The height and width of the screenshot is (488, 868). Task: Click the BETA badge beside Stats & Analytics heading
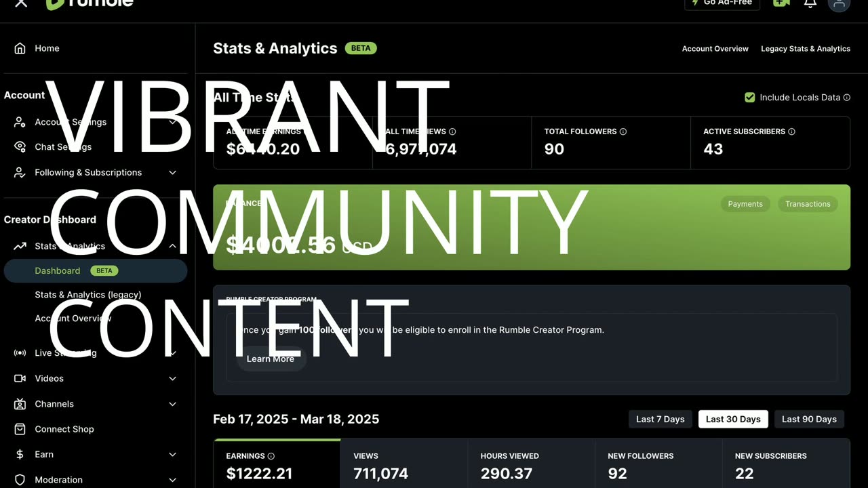pyautogui.click(x=361, y=48)
